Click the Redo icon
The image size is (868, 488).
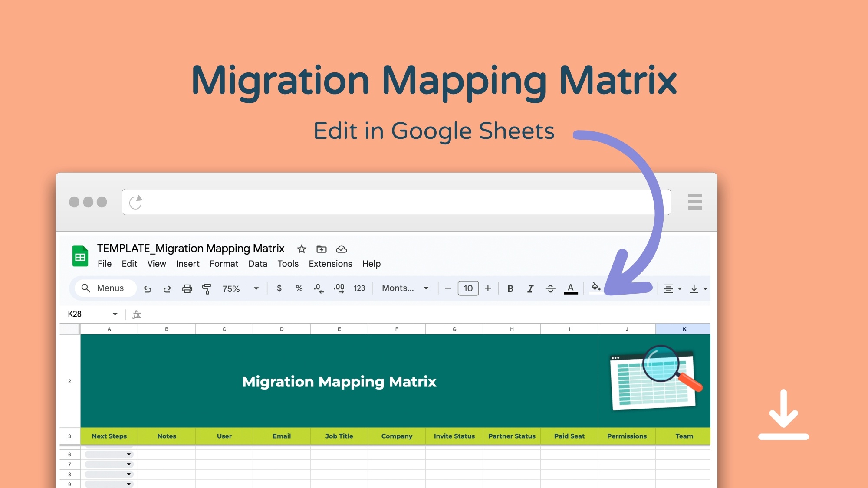(x=167, y=288)
